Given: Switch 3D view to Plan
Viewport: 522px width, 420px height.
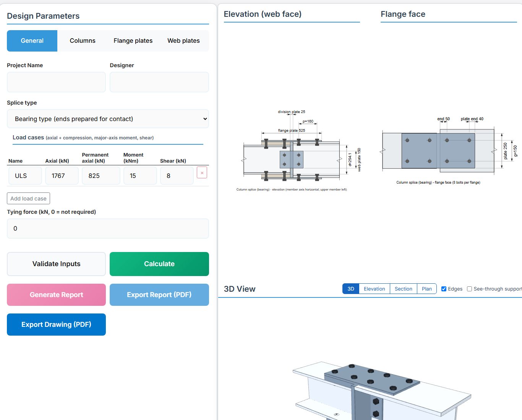Looking at the screenshot, I should pyautogui.click(x=427, y=289).
